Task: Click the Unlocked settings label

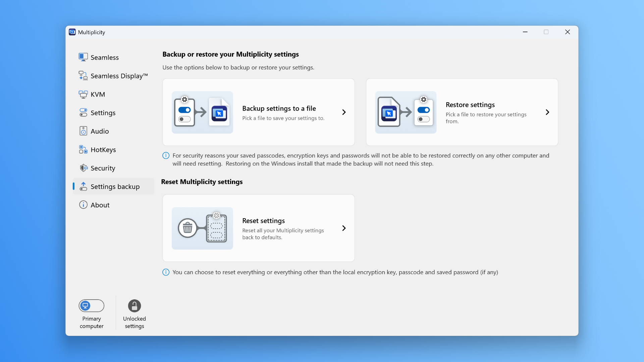Action: pos(135,322)
